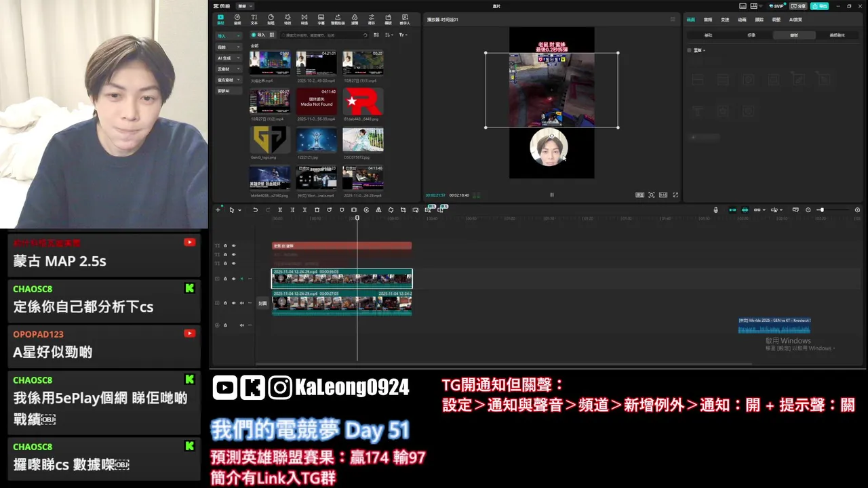
Task: Select the red R logo png thumbnail
Action: (362, 102)
